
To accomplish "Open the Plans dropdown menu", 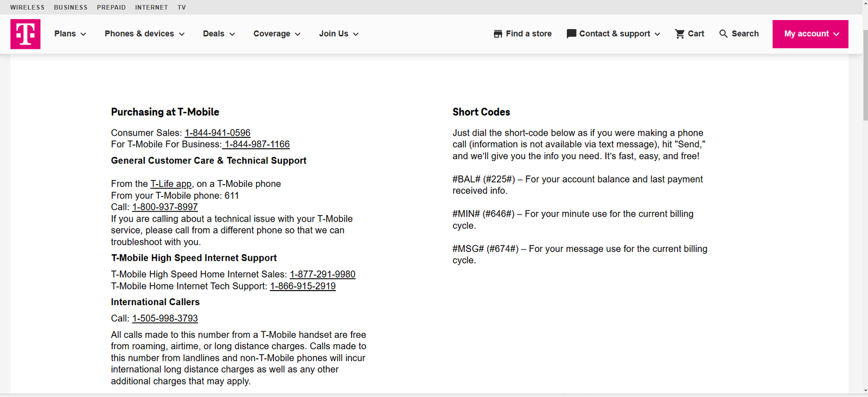I will (x=69, y=34).
